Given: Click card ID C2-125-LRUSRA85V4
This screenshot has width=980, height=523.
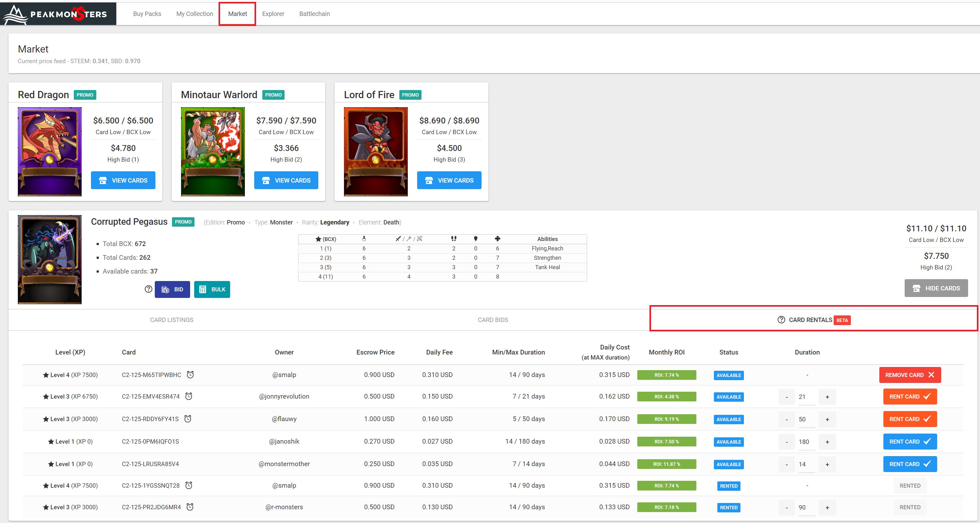Looking at the screenshot, I should [x=150, y=464].
